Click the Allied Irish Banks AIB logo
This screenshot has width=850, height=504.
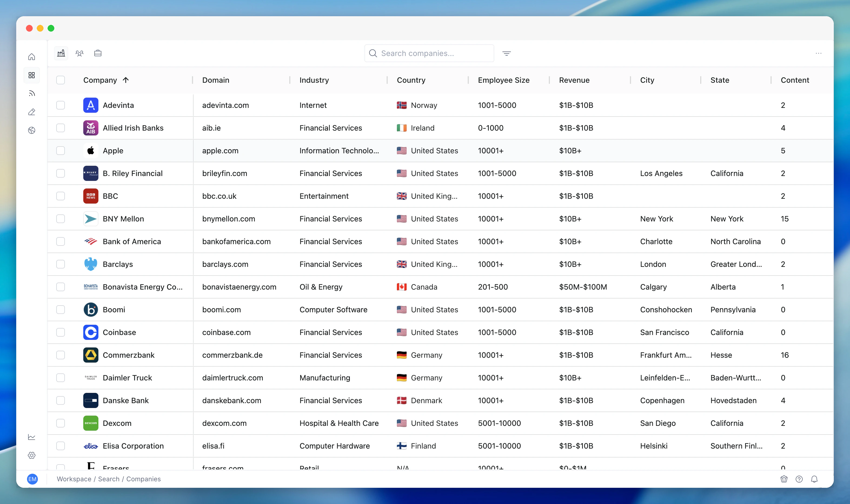pyautogui.click(x=91, y=128)
